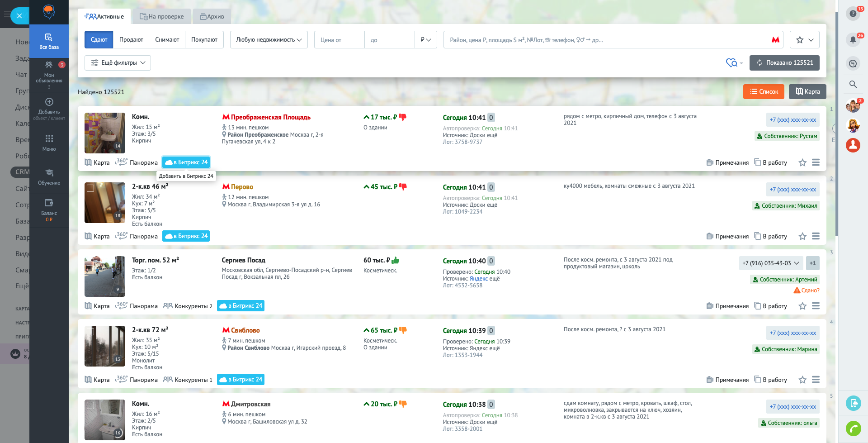Close the side panel with X button
This screenshot has height=443, width=868.
coord(19,16)
